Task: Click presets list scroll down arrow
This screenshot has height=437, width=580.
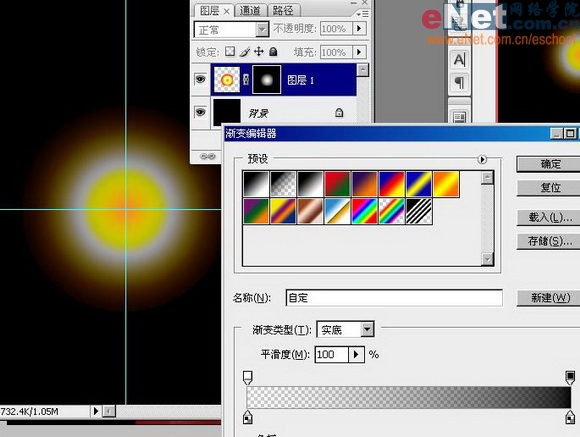Action: pyautogui.click(x=488, y=259)
